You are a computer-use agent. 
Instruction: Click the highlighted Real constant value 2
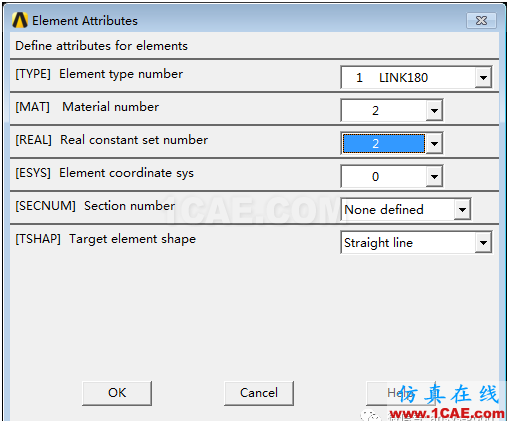(384, 143)
